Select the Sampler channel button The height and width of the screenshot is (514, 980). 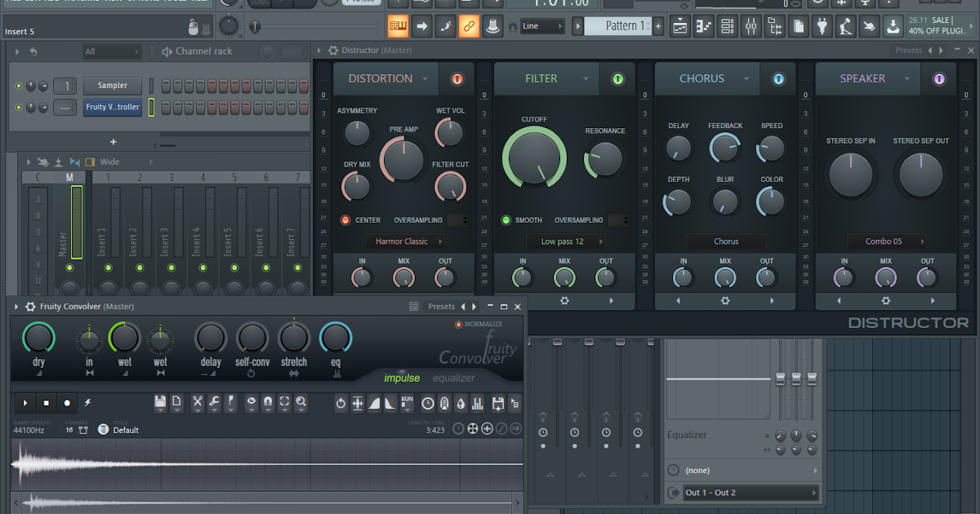[x=112, y=86]
